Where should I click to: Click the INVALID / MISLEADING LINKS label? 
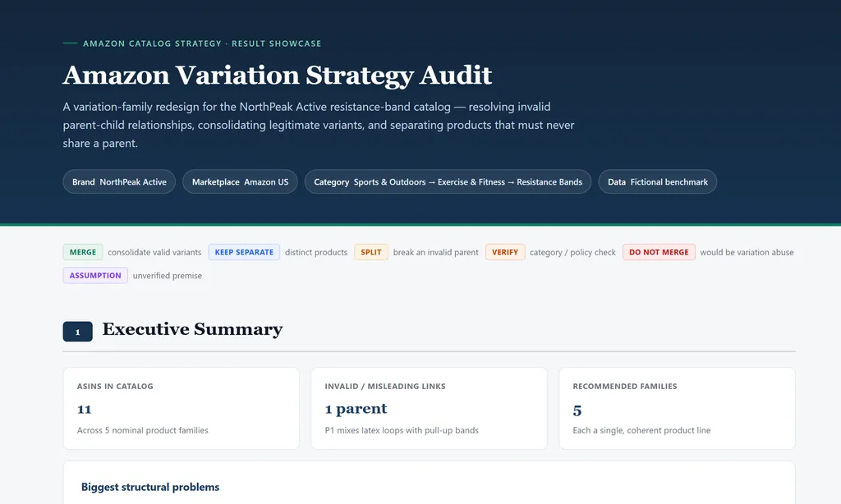coord(385,386)
